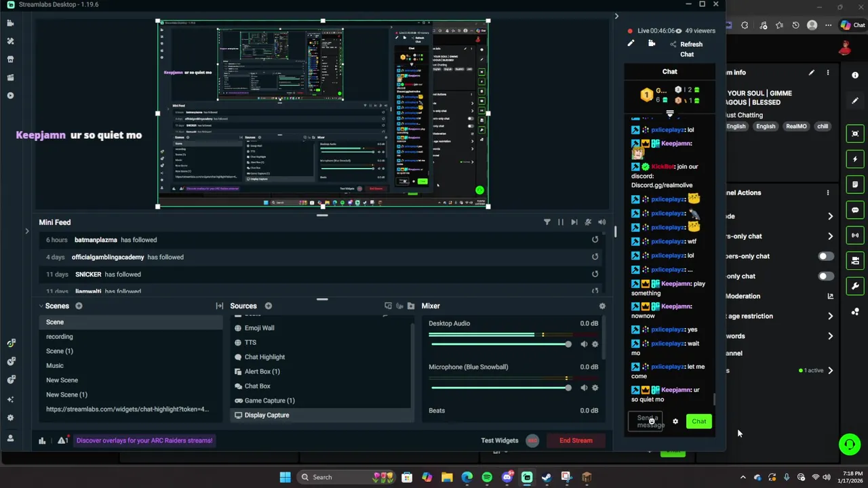Open Settings gear in Streamlabs left sidebar
This screenshot has width=868, height=488.
[10, 418]
